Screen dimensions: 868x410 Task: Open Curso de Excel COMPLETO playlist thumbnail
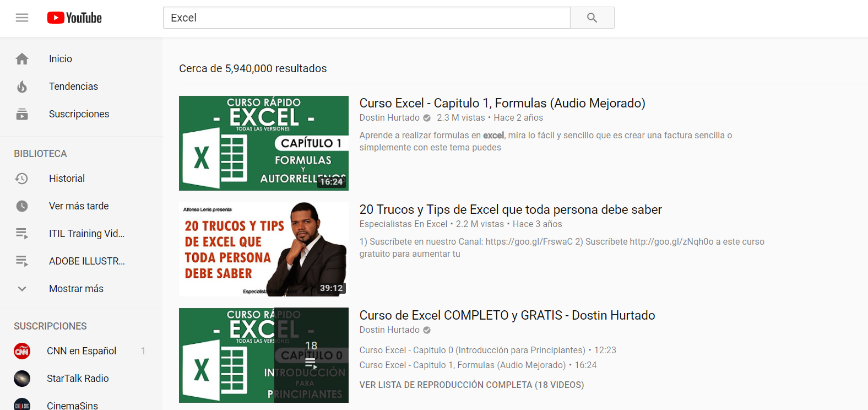(264, 355)
